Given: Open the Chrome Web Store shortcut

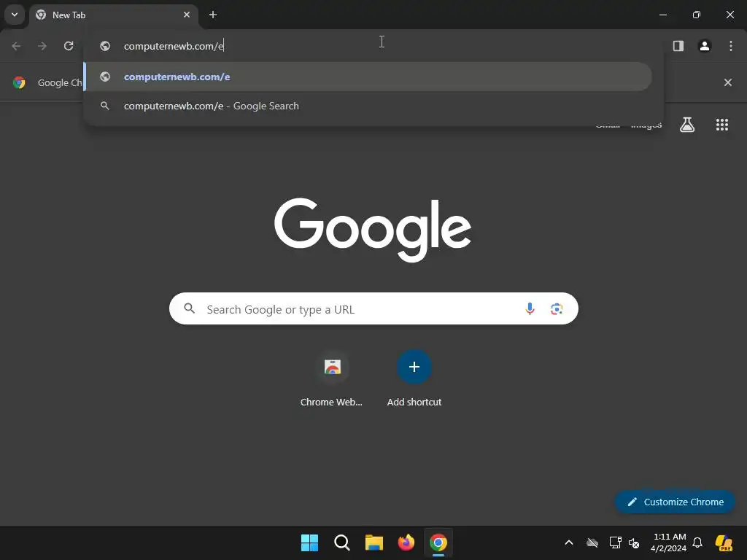Looking at the screenshot, I should (332, 379).
